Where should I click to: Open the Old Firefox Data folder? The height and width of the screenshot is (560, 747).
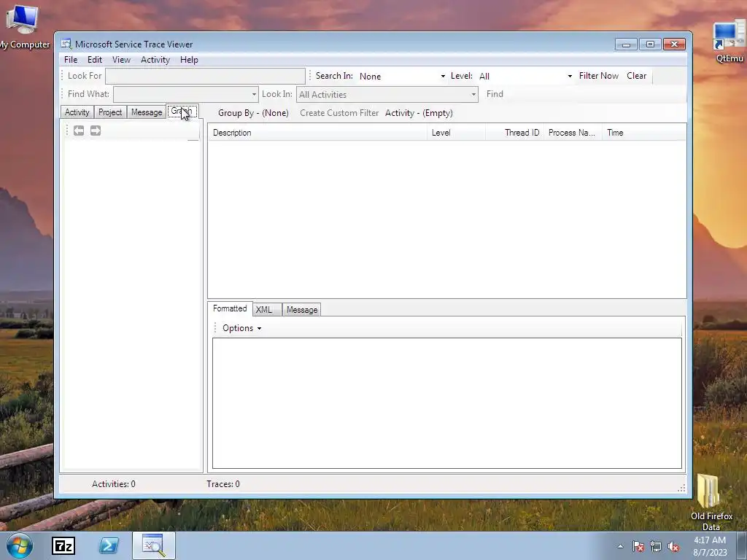coord(711,502)
